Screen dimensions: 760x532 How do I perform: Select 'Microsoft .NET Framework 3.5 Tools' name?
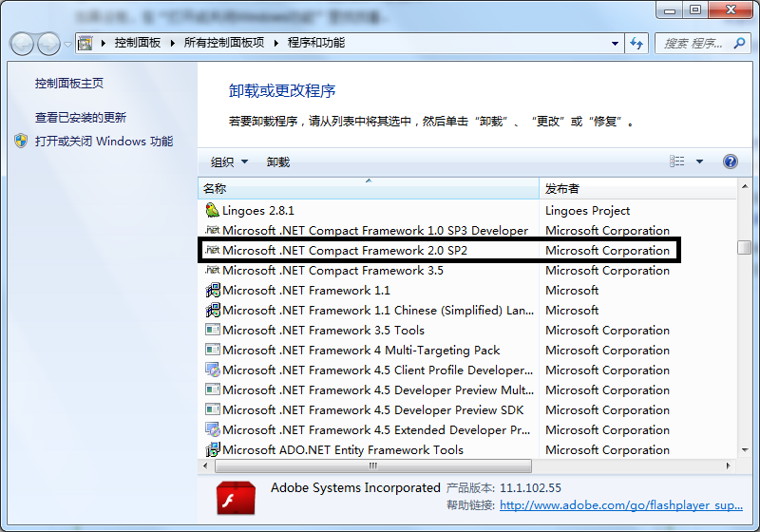pos(323,330)
